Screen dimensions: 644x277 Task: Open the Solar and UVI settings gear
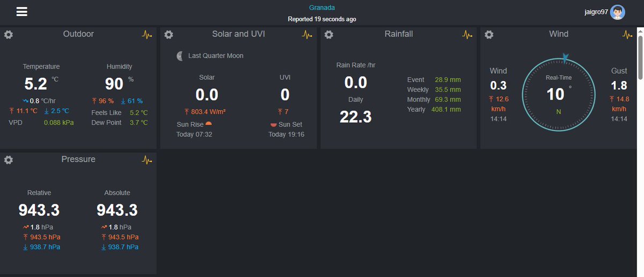169,34
